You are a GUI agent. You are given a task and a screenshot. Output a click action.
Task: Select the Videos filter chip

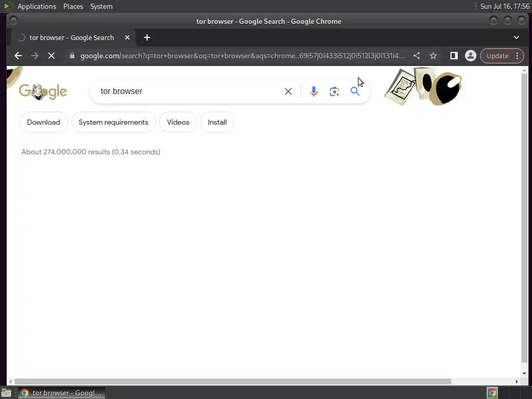[178, 122]
